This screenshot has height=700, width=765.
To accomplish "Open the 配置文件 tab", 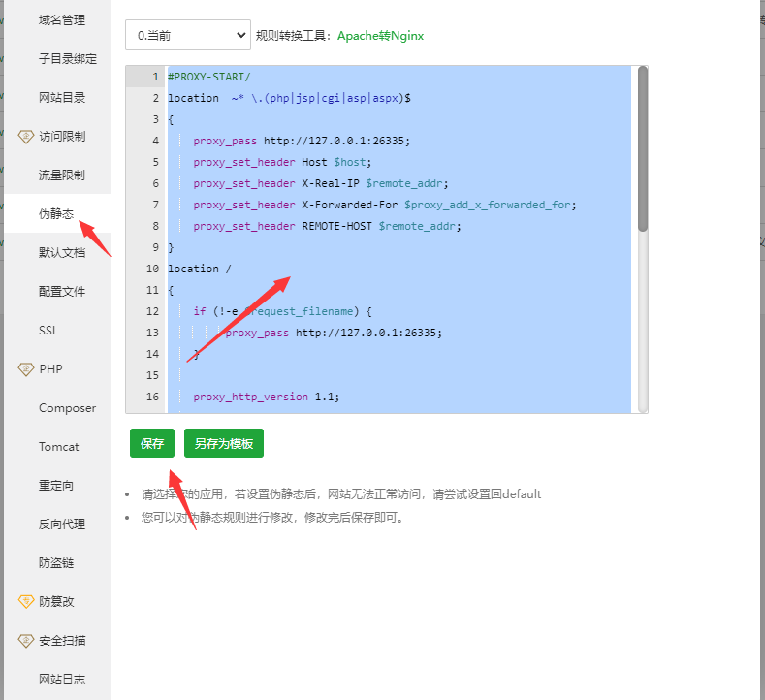I will [x=62, y=291].
